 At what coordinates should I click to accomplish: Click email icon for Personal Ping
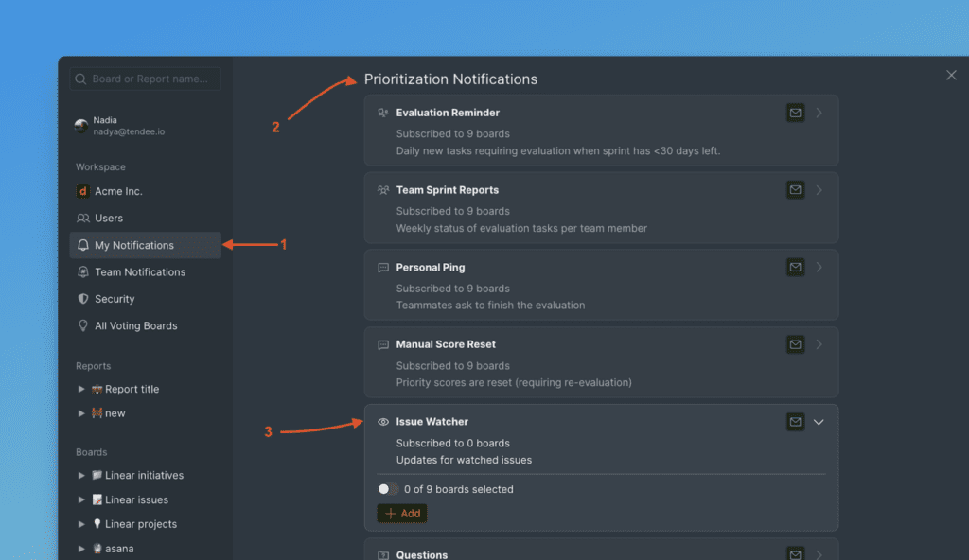(795, 268)
